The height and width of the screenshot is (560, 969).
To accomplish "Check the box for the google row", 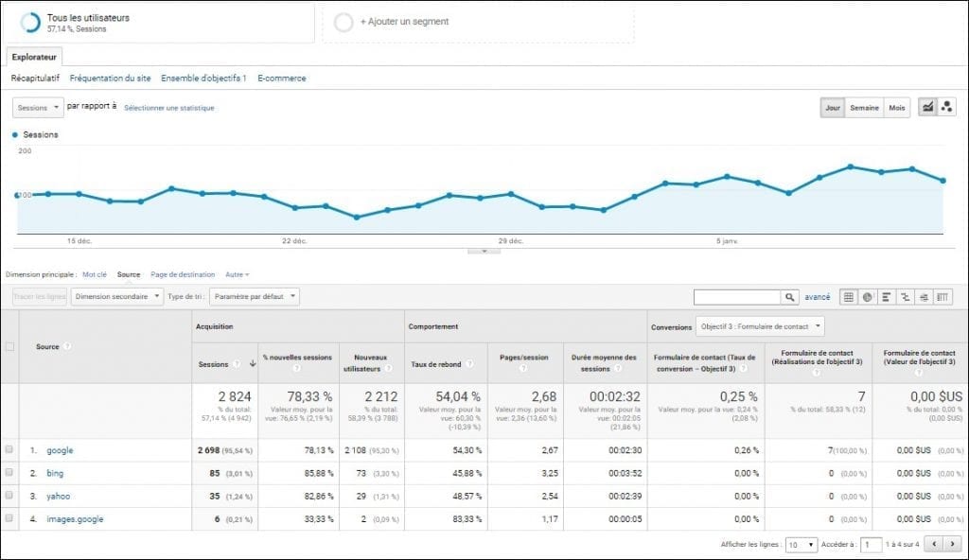I will 9,449.
